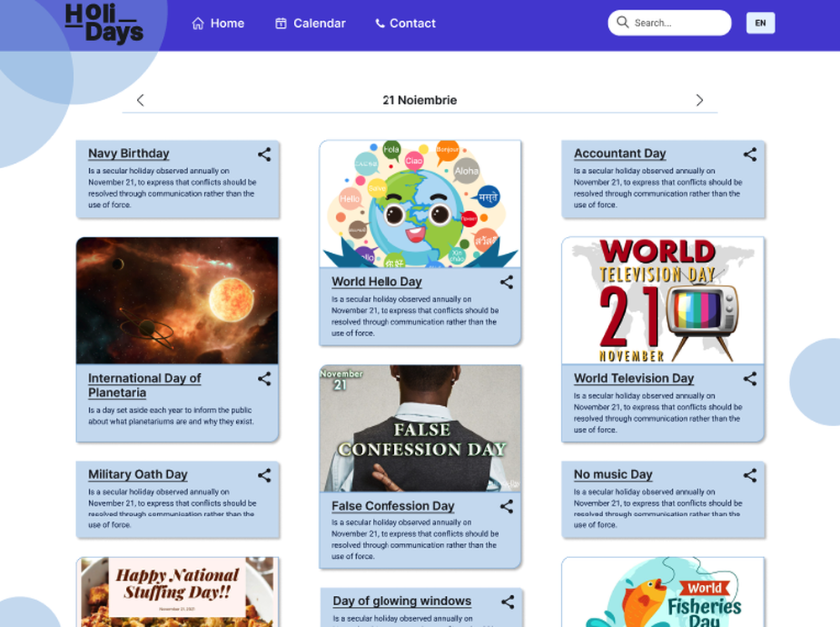Click the planetaria space image

(177, 301)
